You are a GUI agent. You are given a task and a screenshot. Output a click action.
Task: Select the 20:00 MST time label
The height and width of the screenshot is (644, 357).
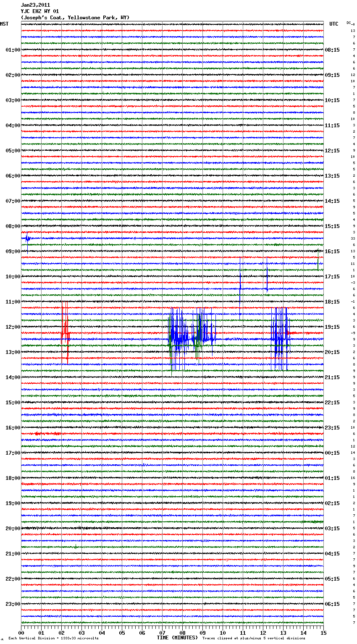pyautogui.click(x=13, y=529)
